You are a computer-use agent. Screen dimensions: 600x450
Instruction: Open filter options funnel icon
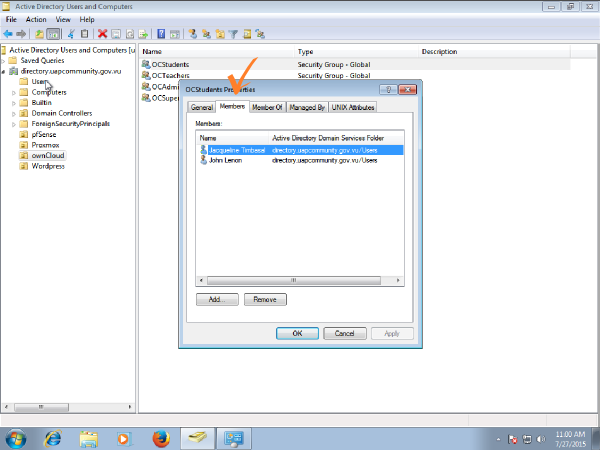[x=233, y=34]
